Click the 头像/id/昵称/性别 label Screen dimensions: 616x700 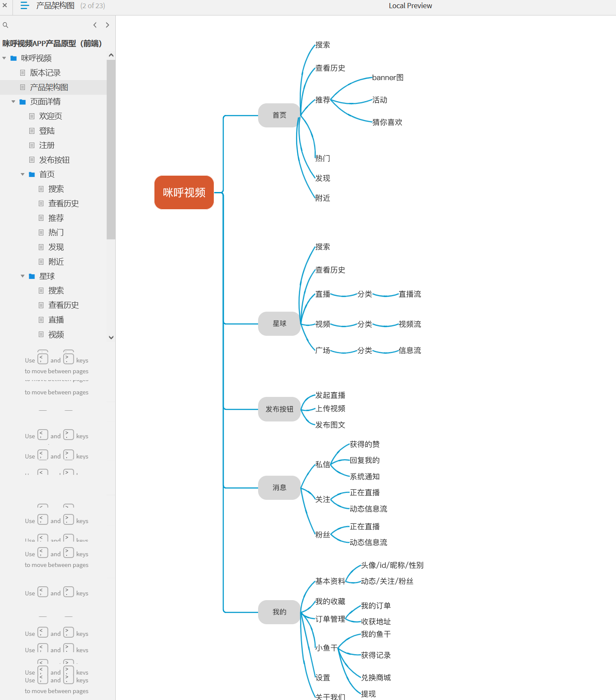click(392, 565)
